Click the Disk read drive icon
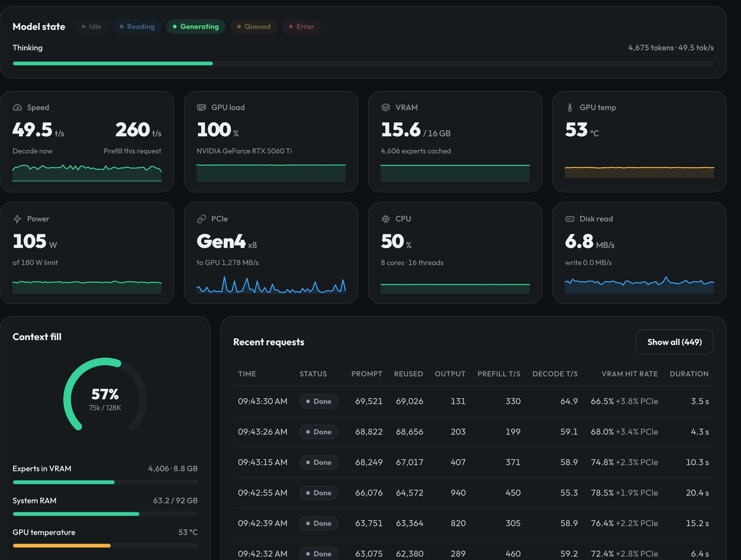 (570, 219)
